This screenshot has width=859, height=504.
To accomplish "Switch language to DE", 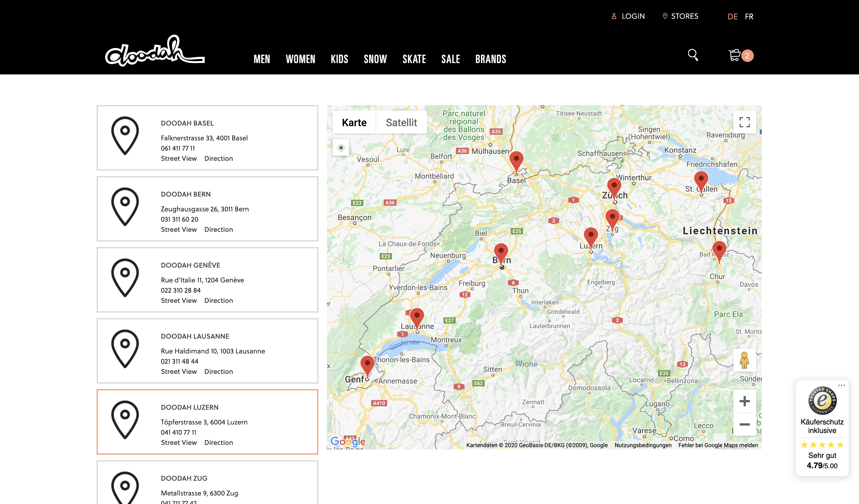I will point(733,16).
